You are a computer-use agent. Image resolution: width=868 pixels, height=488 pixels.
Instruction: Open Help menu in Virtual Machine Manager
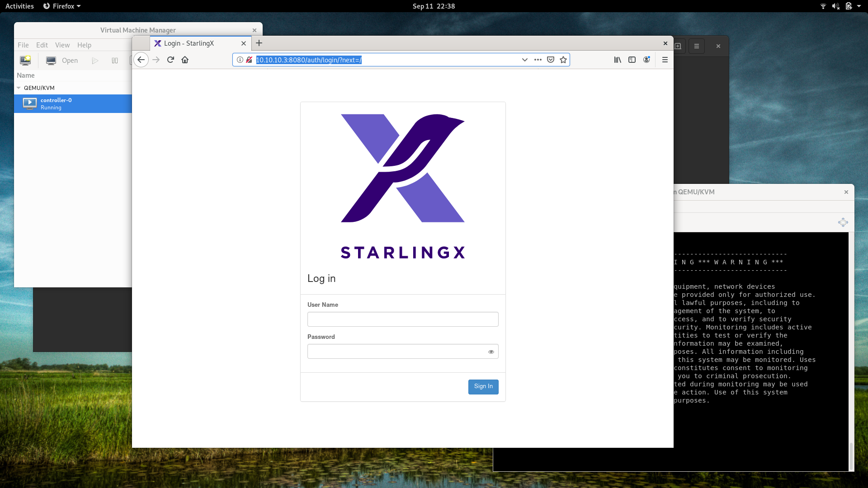pyautogui.click(x=84, y=45)
